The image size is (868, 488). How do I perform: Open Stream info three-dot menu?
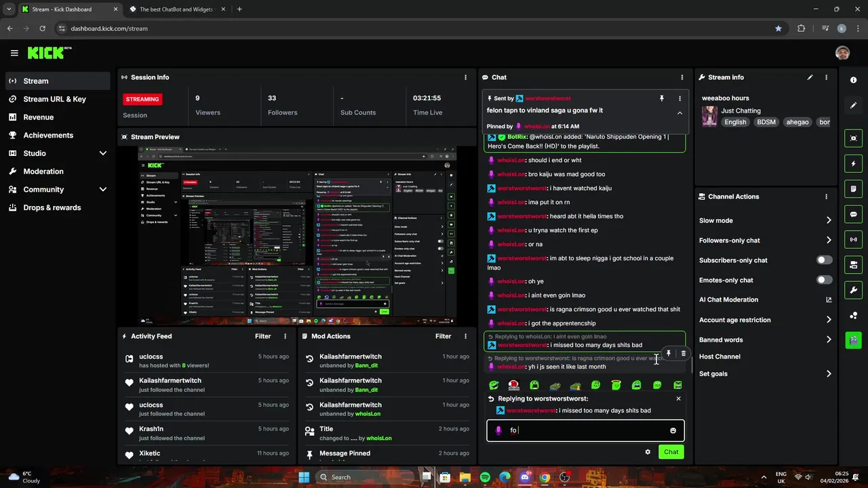826,77
